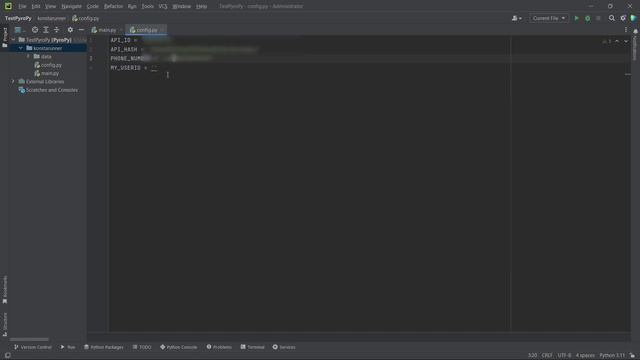
Task: Toggle the Structure side tool window
Action: point(4,324)
